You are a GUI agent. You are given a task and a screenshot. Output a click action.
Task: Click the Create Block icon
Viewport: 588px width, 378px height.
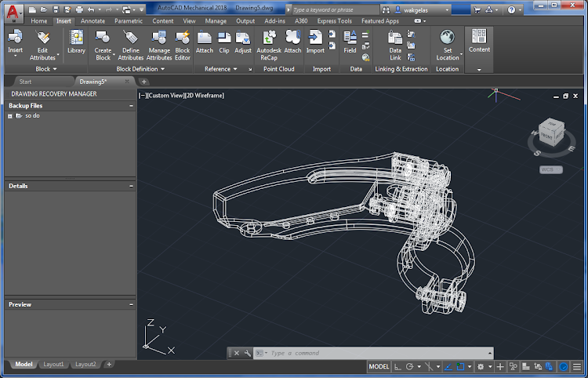(x=103, y=37)
